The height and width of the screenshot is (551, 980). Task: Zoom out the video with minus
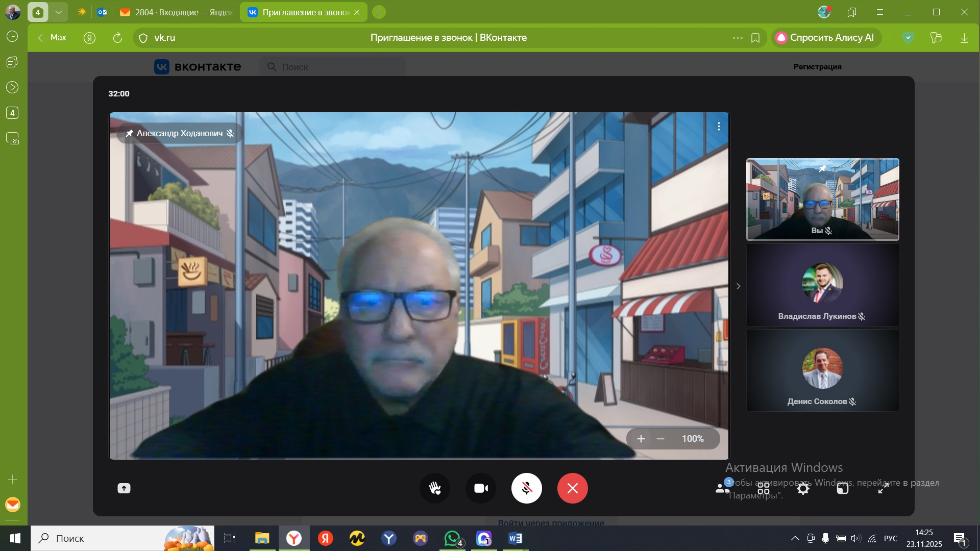660,439
